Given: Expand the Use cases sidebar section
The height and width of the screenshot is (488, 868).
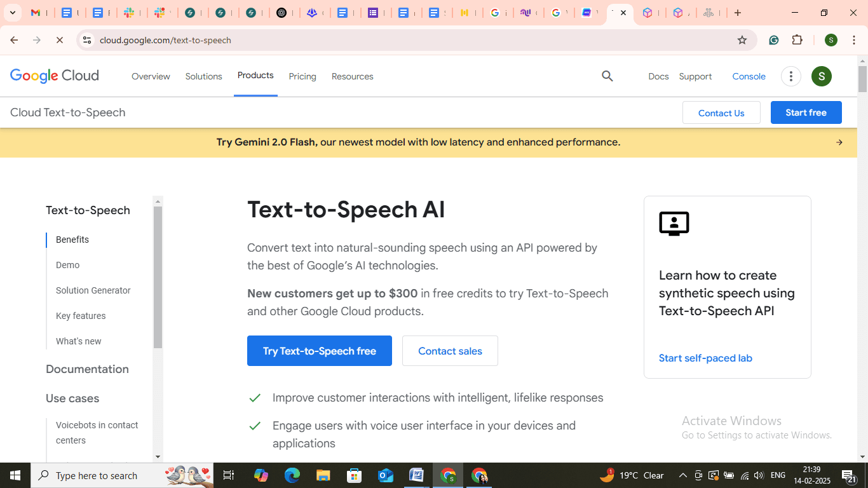Looking at the screenshot, I should point(72,398).
